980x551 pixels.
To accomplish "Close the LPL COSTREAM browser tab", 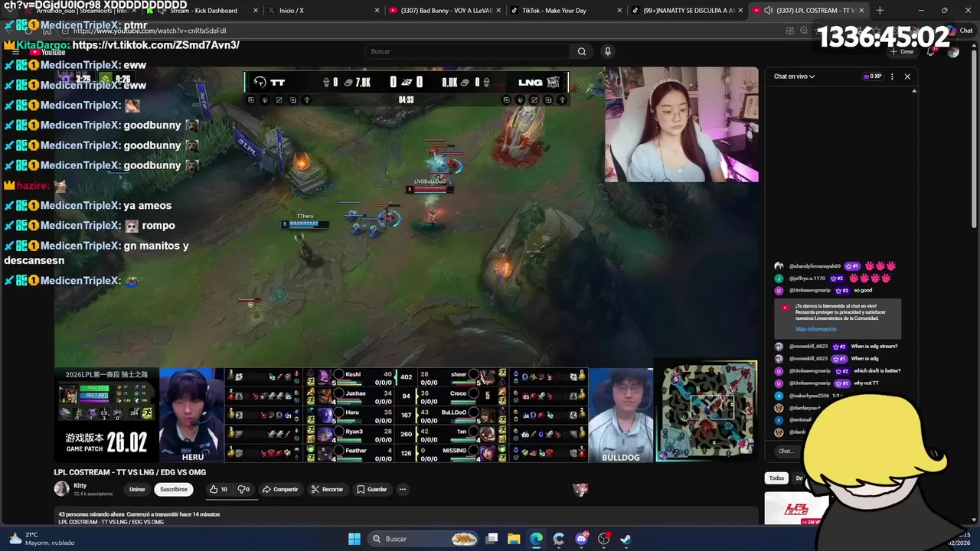I will click(861, 11).
